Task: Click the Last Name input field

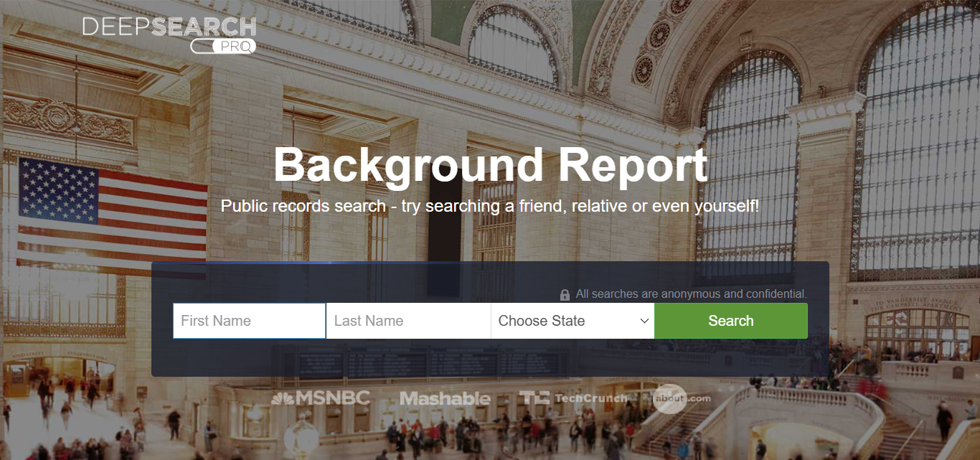Action: pos(408,321)
